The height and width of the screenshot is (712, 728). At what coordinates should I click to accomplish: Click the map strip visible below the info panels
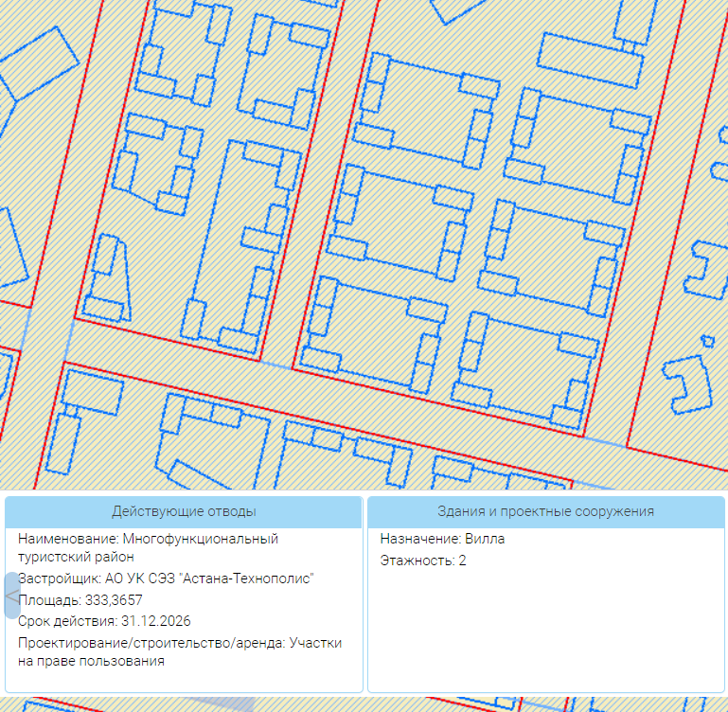pyautogui.click(x=379, y=703)
